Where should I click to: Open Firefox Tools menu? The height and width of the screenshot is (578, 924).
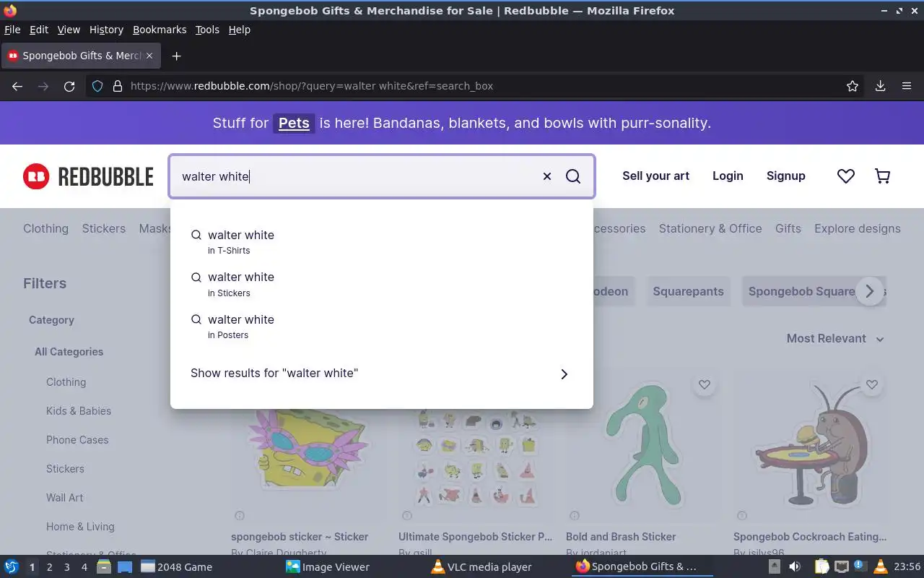coord(207,30)
